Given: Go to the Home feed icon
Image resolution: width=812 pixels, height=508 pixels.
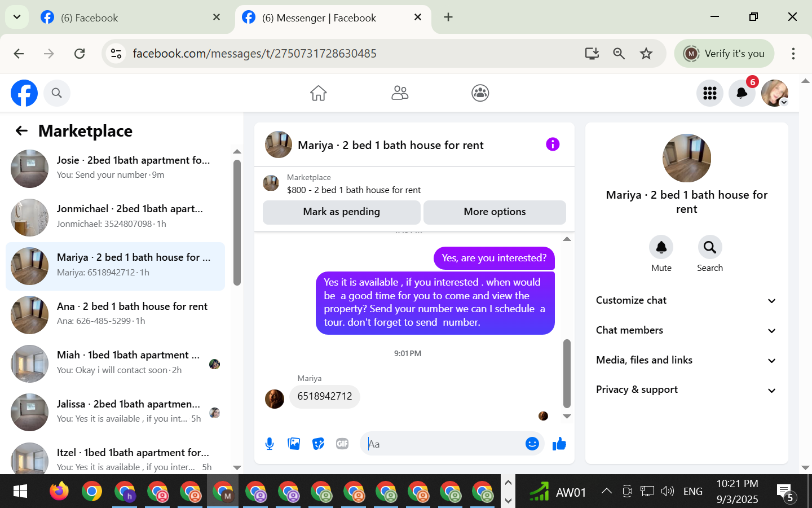Looking at the screenshot, I should 319,93.
